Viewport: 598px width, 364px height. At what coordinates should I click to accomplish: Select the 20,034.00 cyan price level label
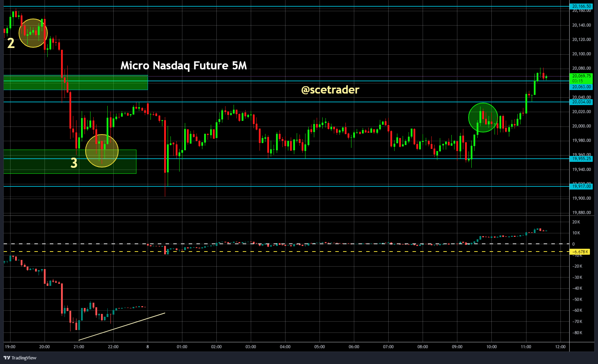(581, 102)
